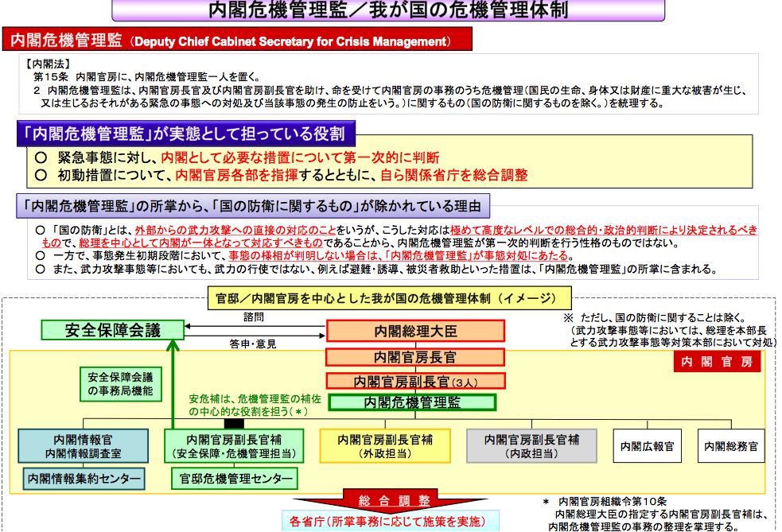
Task: Select the 安全保障会議の事務局機能 box
Action: [x=120, y=383]
